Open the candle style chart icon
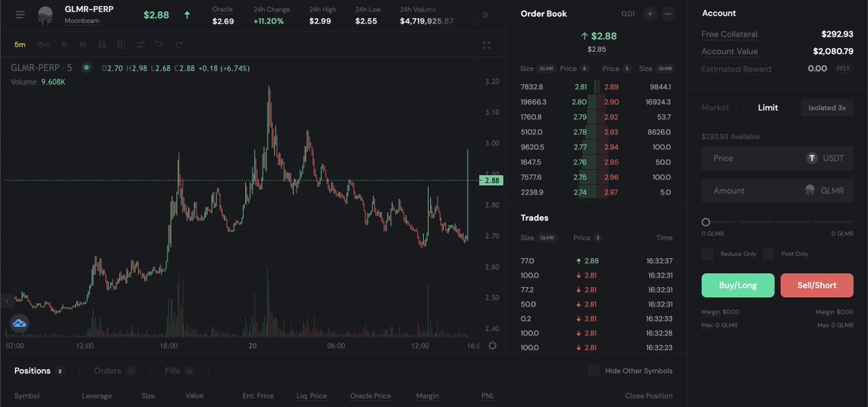The image size is (868, 407). coord(102,45)
